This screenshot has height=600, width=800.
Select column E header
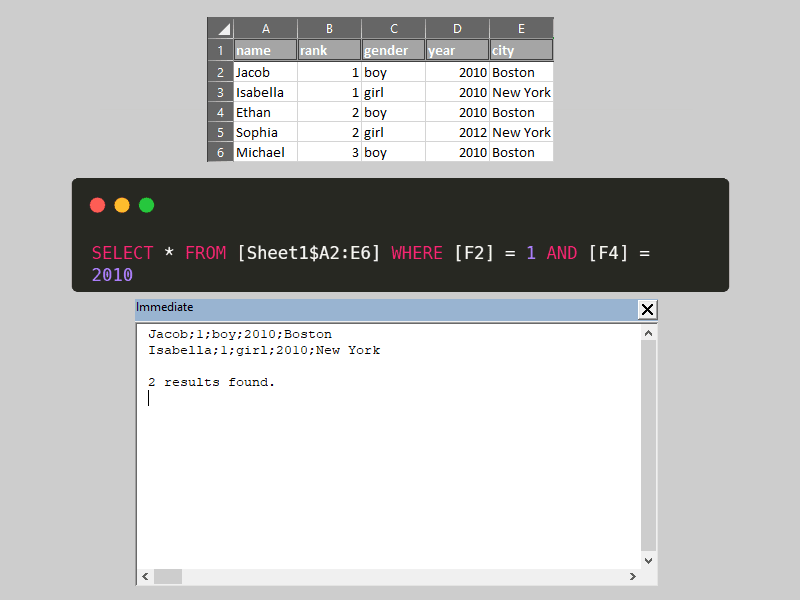[521, 28]
